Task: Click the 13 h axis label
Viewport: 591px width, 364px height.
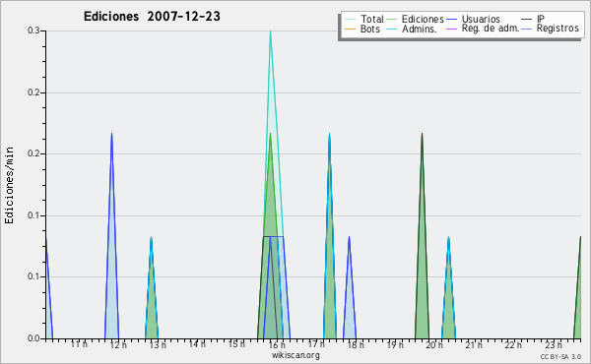Action: tap(158, 344)
